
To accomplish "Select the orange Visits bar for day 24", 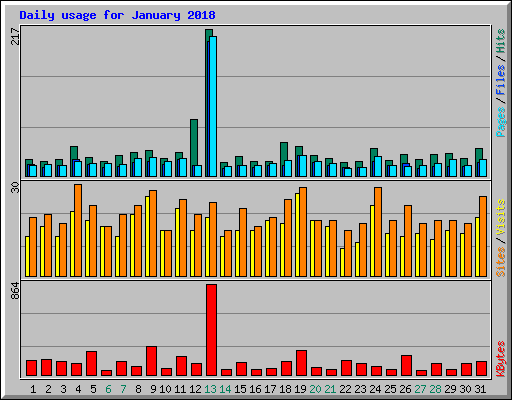I will point(378,232).
